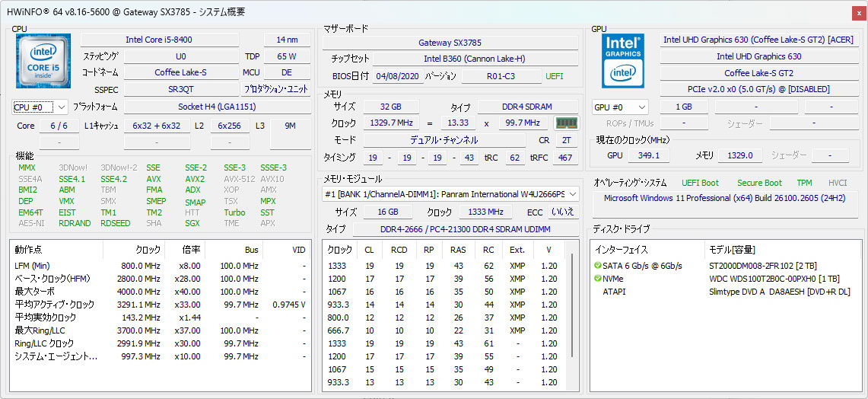The width and height of the screenshot is (868, 399).
Task: Click the tRFC value 467
Action: click(565, 158)
